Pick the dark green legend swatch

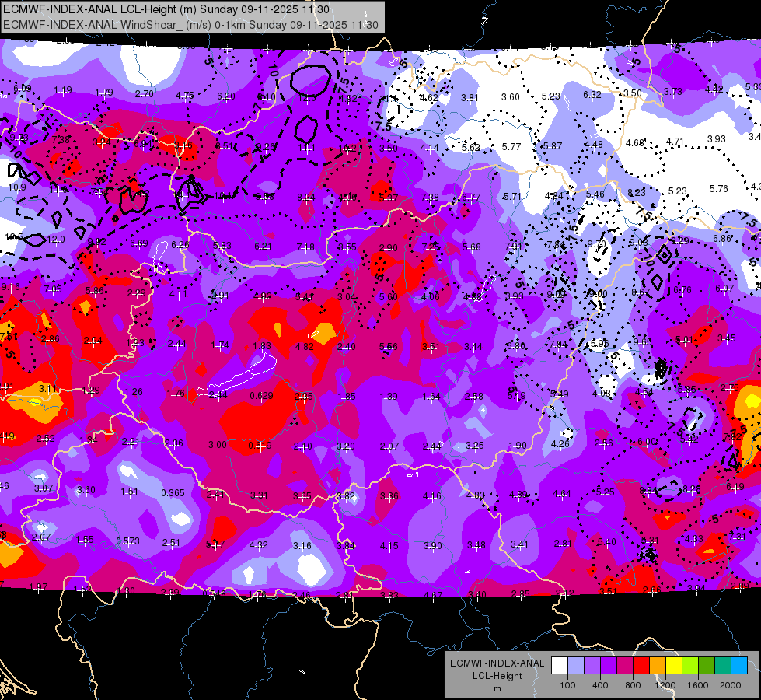pos(706,666)
